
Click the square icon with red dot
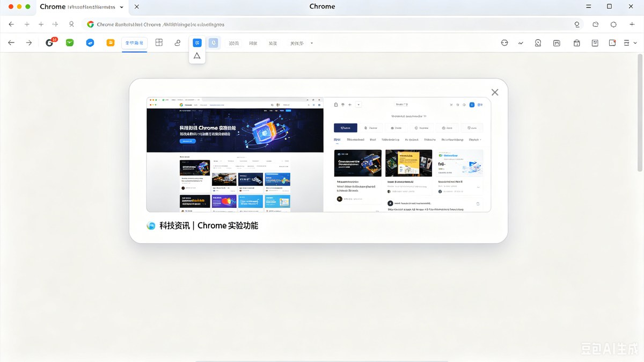point(612,43)
